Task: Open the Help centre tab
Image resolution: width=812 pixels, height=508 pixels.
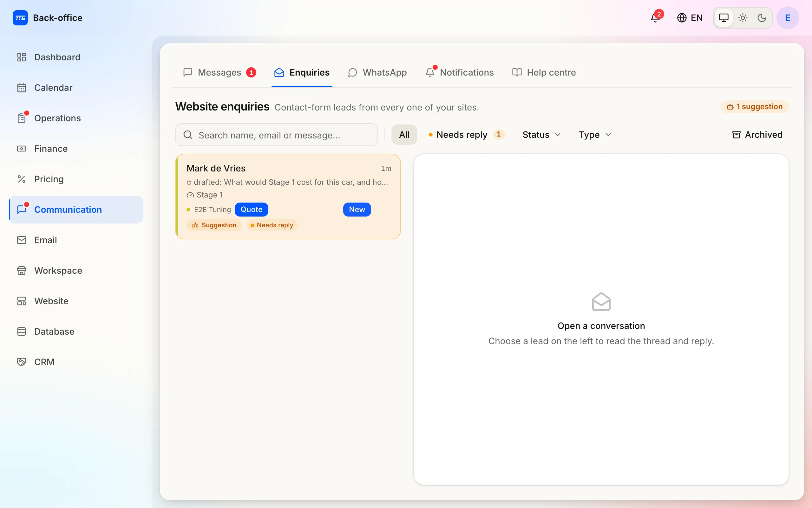Action: click(x=544, y=73)
